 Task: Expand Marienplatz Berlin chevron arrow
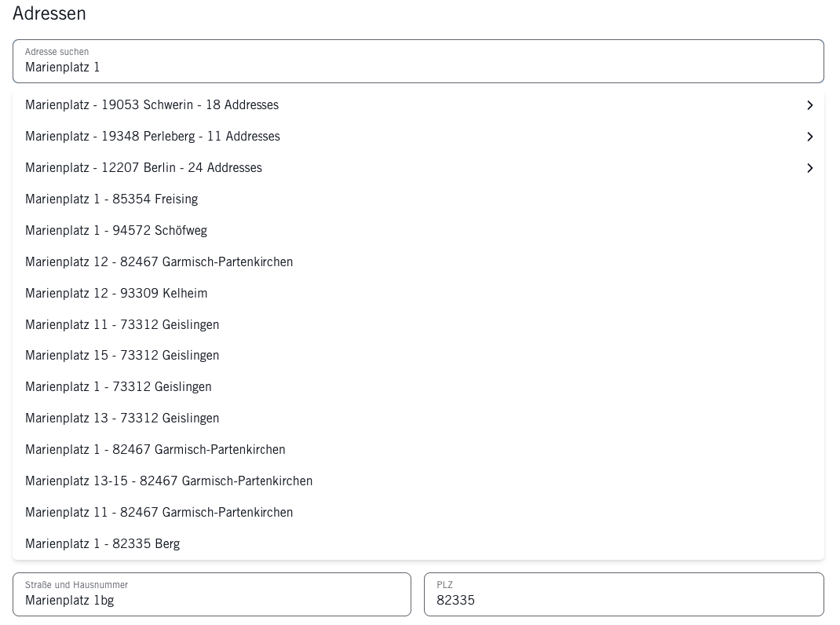[809, 168]
